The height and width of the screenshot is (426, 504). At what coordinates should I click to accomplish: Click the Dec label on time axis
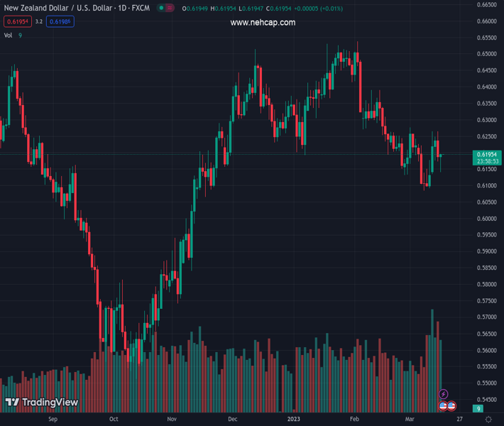coord(233,420)
